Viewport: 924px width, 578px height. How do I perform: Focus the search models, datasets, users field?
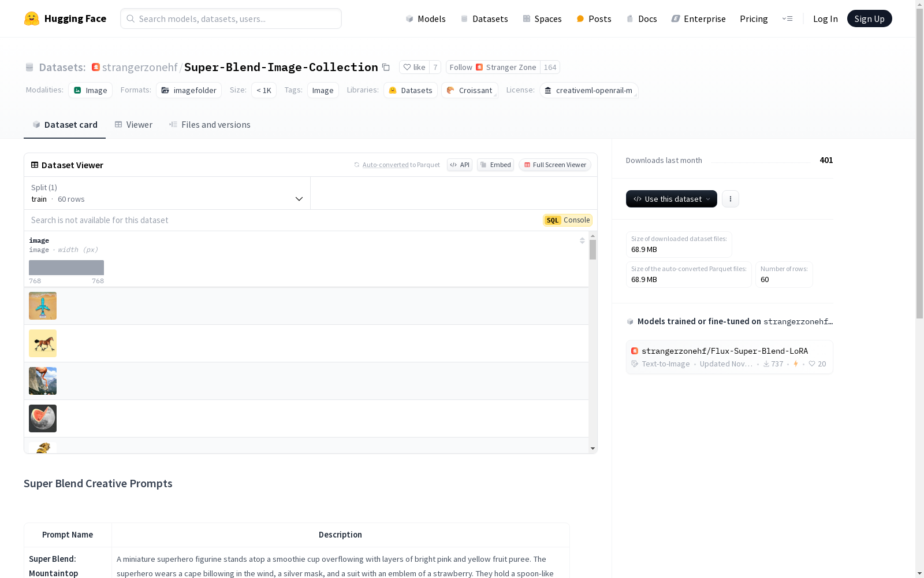click(231, 18)
